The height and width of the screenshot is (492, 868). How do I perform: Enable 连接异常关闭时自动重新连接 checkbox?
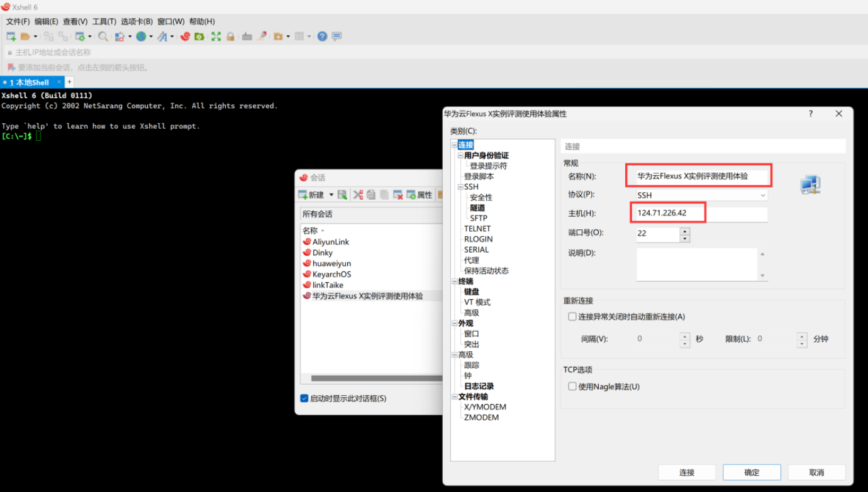[572, 317]
